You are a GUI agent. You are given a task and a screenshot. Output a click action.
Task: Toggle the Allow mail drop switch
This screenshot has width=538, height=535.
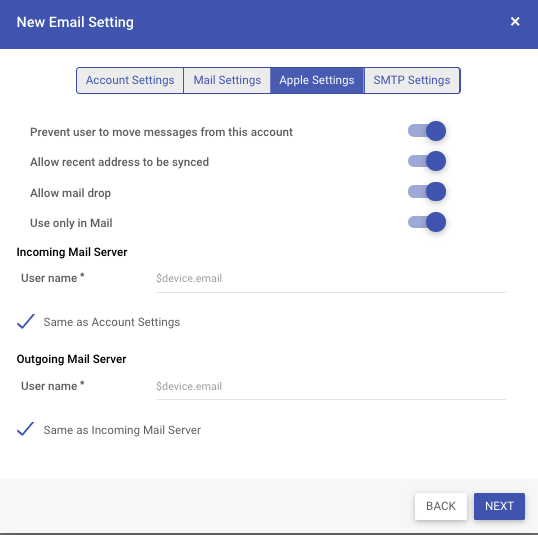[427, 191]
